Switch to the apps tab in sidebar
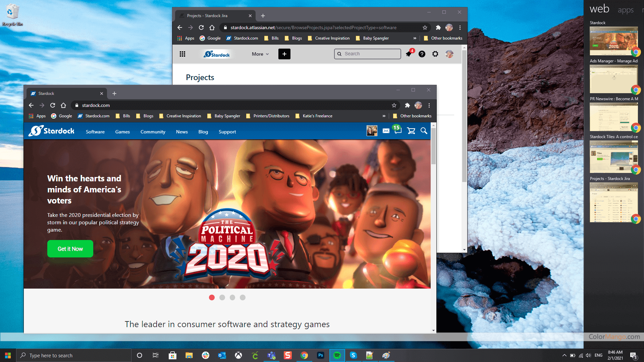 (x=626, y=10)
